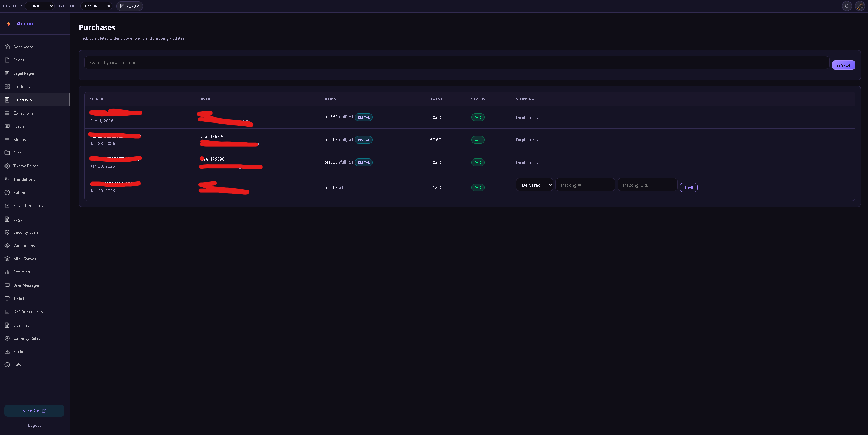Screen dimensions: 868x435
Task: Click the Save shipping button
Action: 688,188
